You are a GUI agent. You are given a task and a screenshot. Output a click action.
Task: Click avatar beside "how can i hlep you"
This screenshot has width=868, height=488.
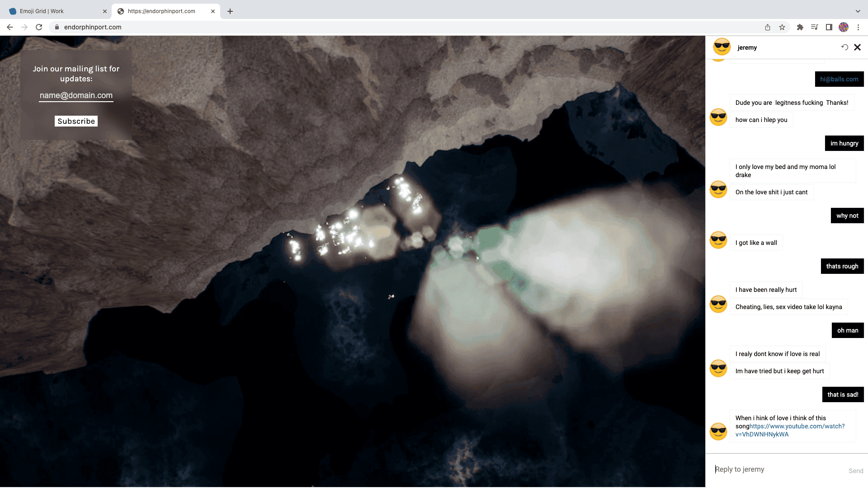[718, 117]
